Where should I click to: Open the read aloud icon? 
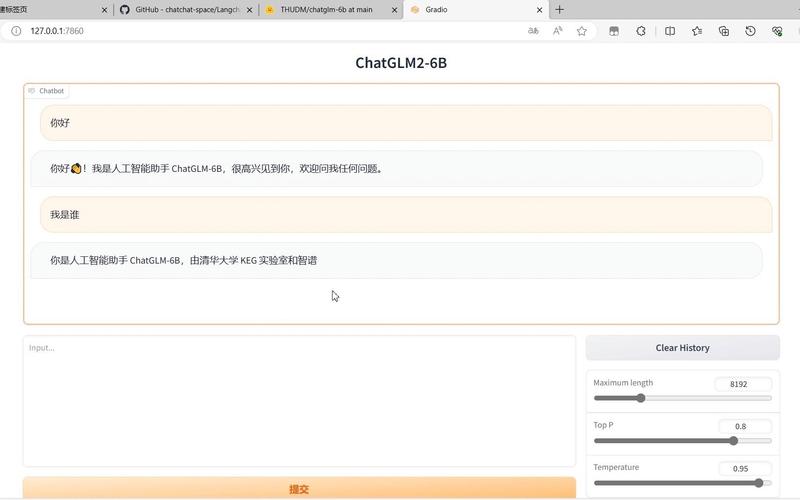coord(557,31)
